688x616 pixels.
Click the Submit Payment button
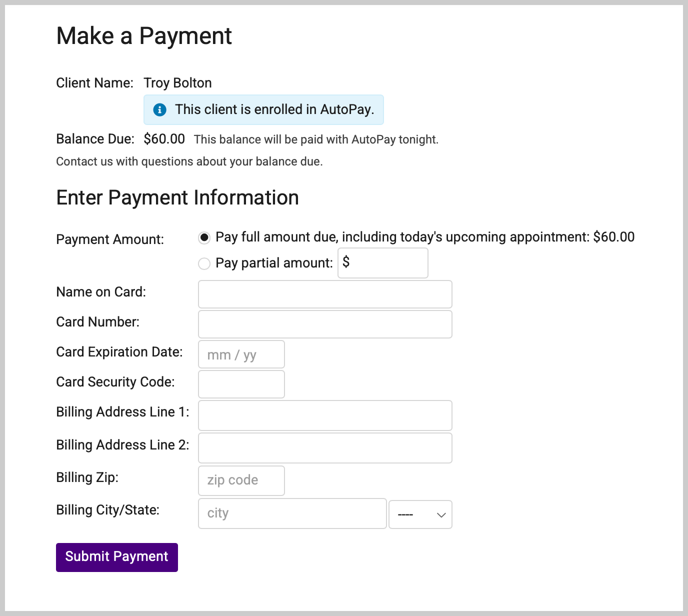click(116, 556)
